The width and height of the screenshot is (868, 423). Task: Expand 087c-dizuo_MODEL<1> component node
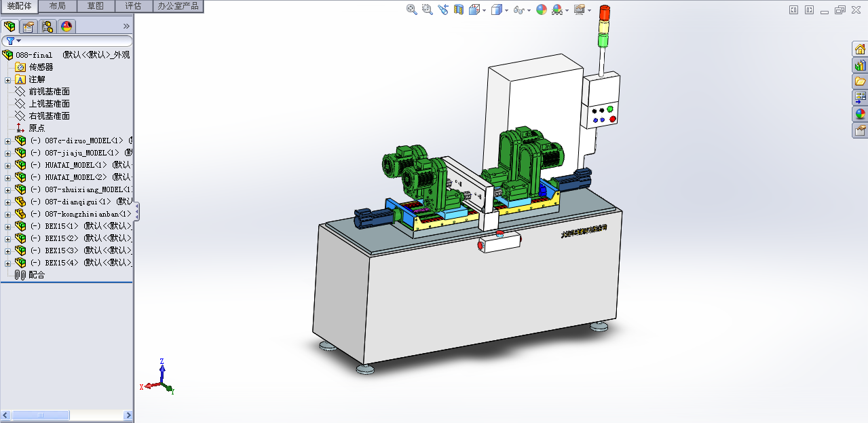coord(7,141)
